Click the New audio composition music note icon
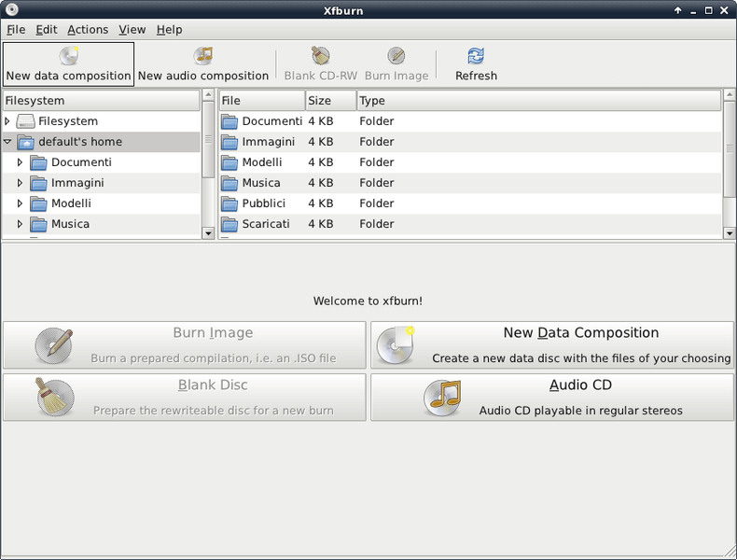This screenshot has height=560, width=737. [x=203, y=56]
